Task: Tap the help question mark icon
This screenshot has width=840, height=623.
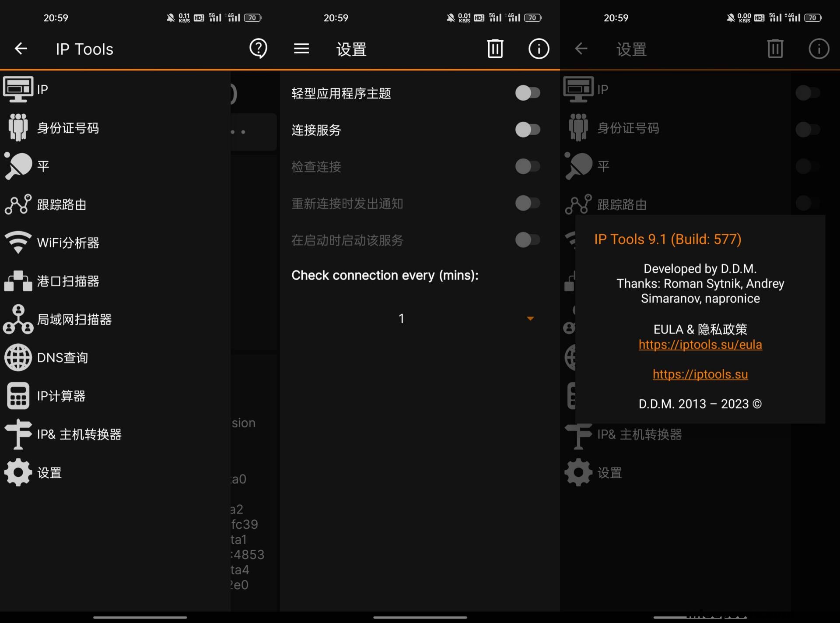Action: pyautogui.click(x=258, y=49)
